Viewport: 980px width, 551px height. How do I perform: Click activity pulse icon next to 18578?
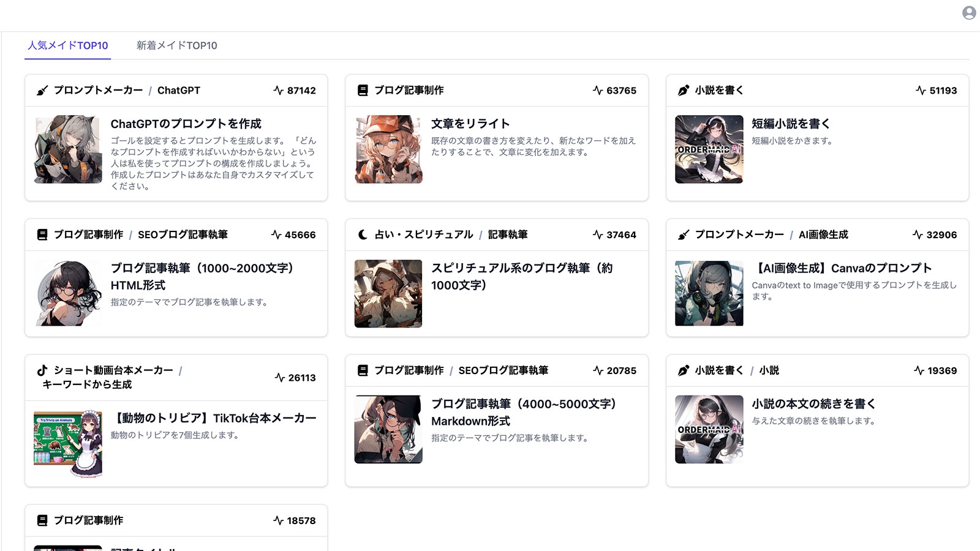coord(278,521)
